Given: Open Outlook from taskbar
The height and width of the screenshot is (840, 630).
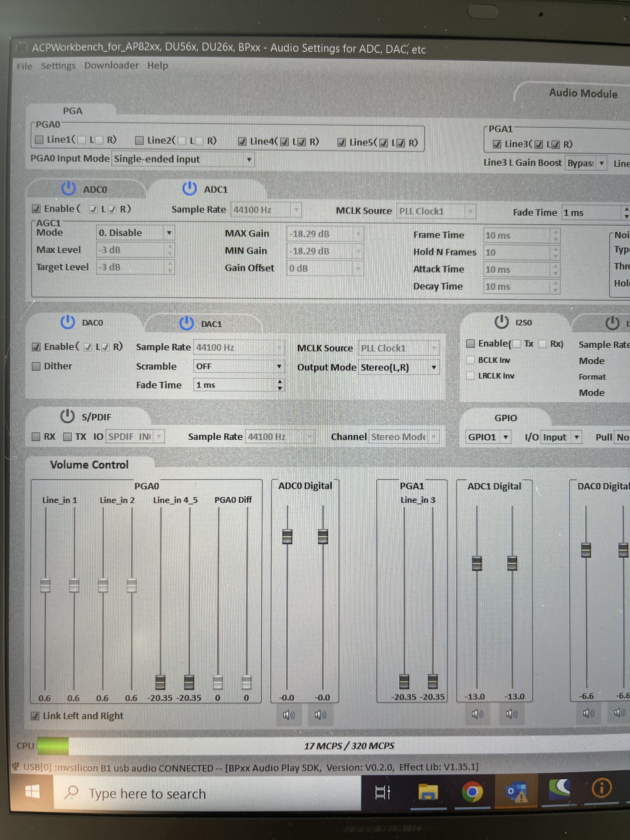Looking at the screenshot, I should (517, 792).
